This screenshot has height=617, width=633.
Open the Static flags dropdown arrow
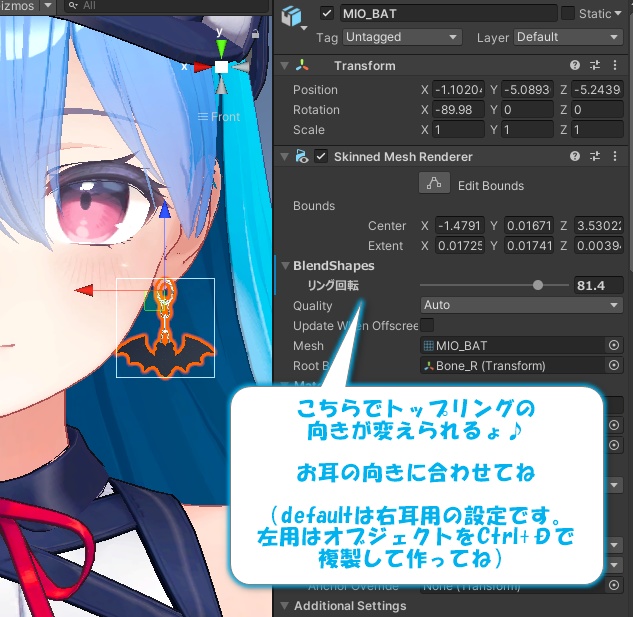[x=618, y=13]
